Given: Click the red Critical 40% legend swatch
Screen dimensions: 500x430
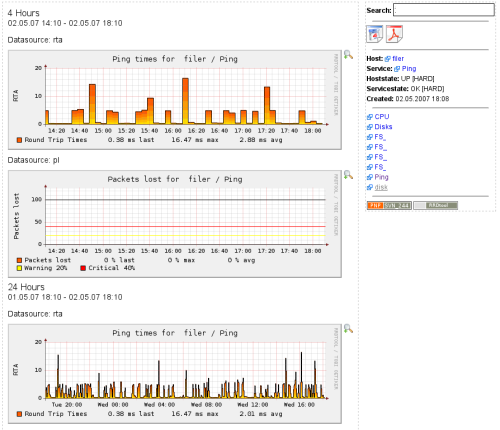Looking at the screenshot, I should [83, 268].
